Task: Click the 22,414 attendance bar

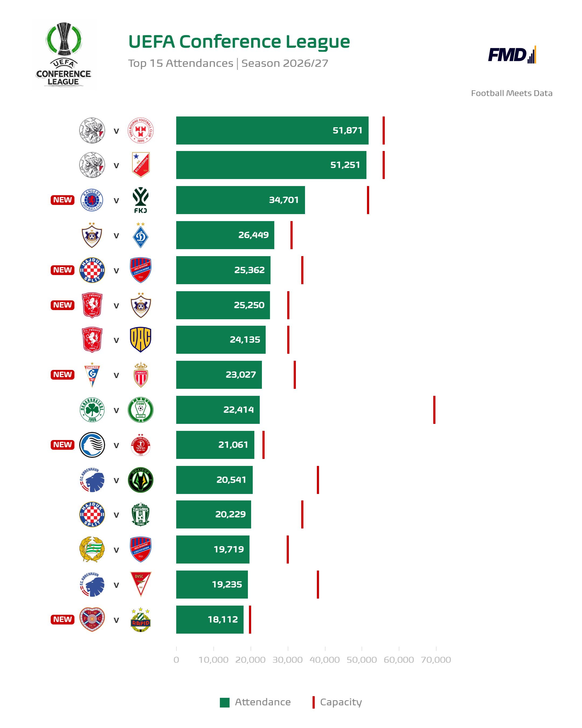Action: click(x=218, y=410)
